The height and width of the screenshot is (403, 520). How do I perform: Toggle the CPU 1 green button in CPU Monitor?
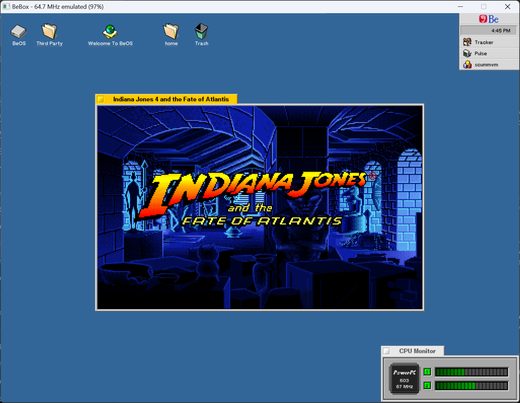pos(427,372)
